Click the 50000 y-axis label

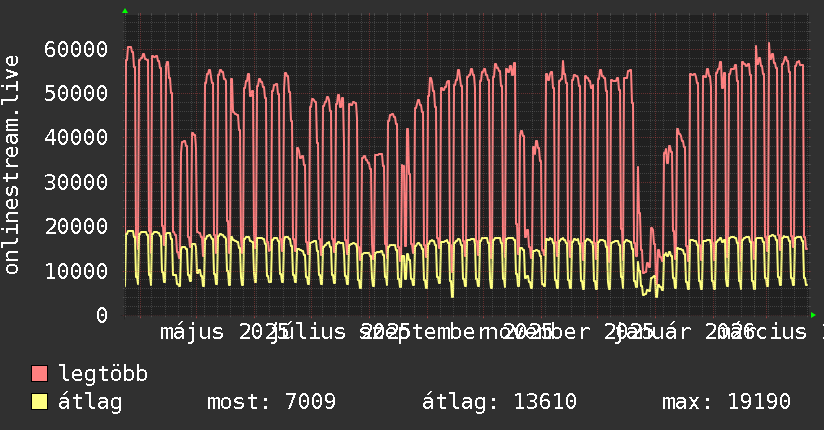click(76, 94)
